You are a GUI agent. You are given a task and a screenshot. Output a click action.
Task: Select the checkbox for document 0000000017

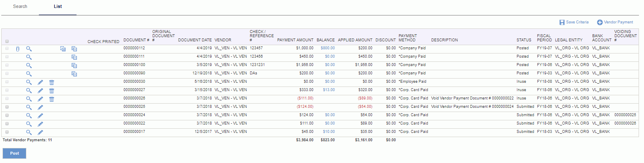click(x=7, y=132)
